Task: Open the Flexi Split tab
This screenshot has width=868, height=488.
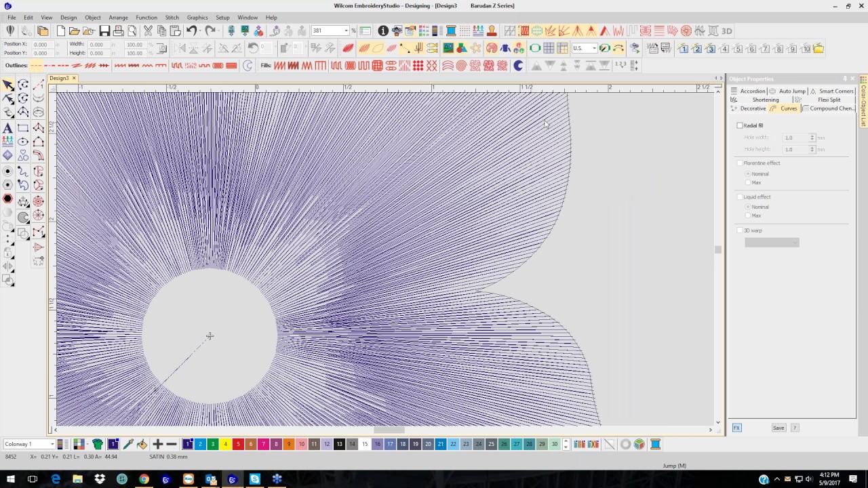Action: [x=829, y=100]
